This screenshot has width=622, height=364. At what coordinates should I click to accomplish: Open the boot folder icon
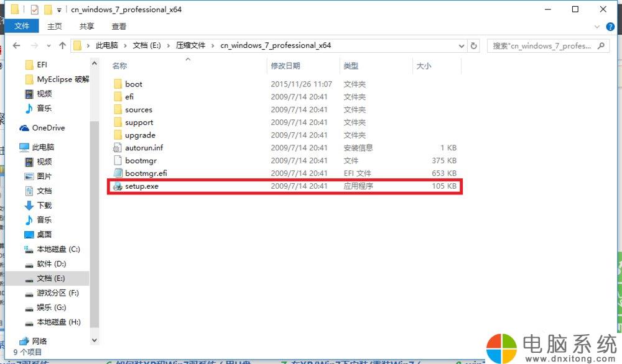point(118,84)
